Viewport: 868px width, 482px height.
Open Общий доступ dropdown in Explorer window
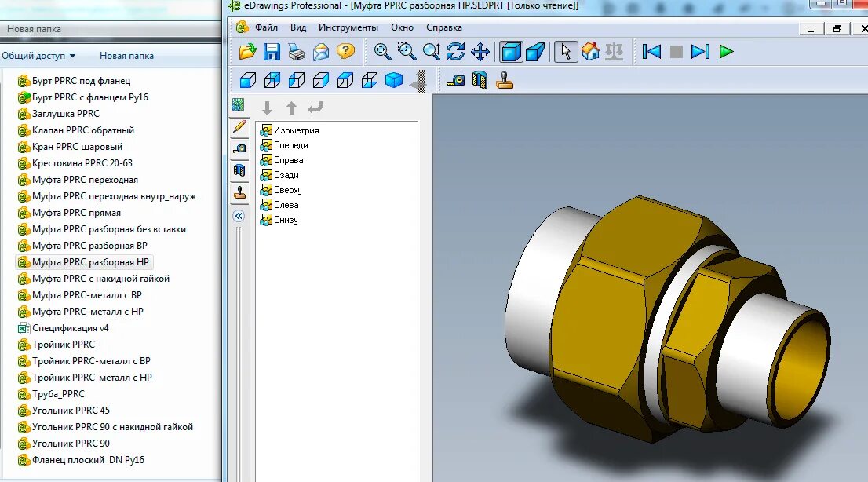tap(38, 56)
